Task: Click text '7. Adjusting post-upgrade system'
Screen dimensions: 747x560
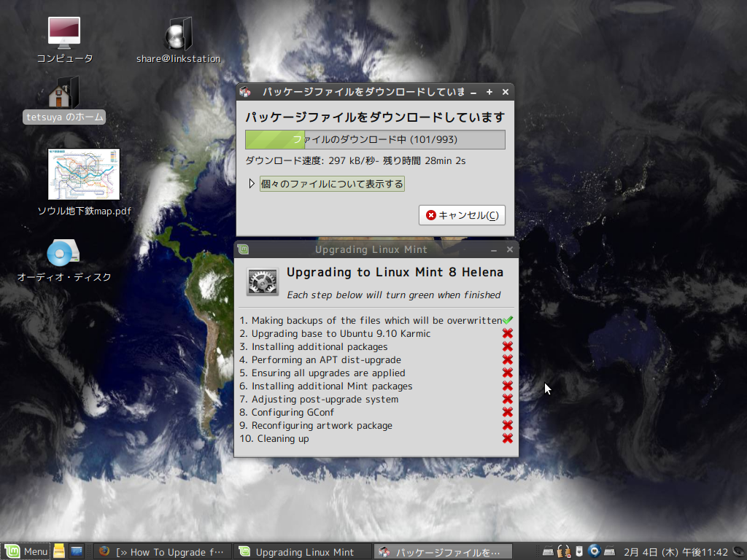Action: tap(319, 399)
